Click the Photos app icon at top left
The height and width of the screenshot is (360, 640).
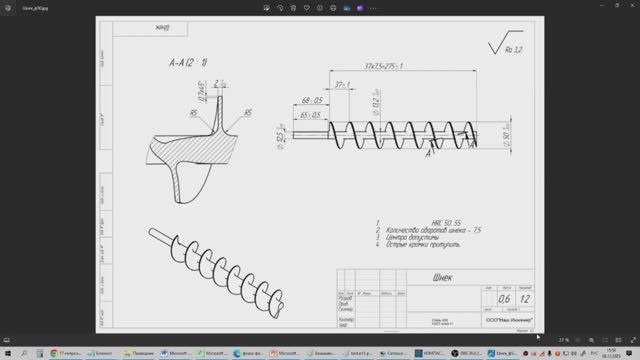8,8
